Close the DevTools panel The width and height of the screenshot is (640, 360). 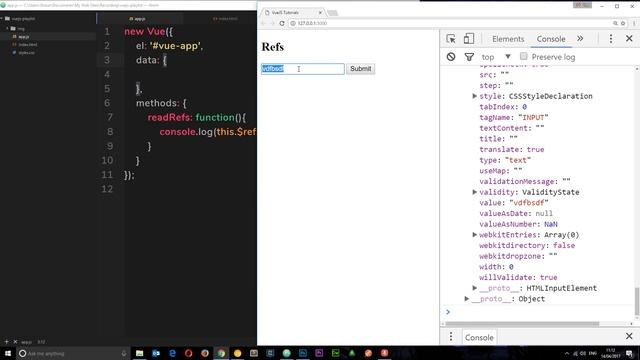click(629, 39)
